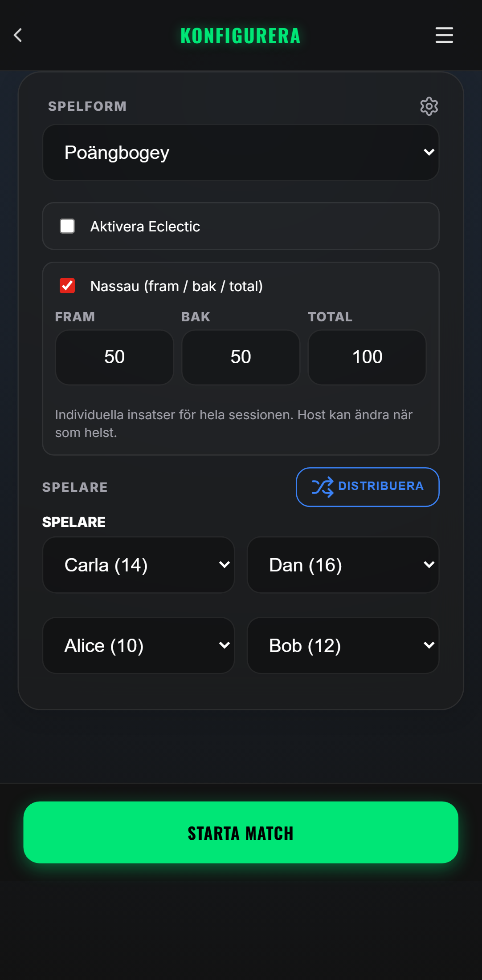Click the Konfigurera page title

(x=241, y=36)
